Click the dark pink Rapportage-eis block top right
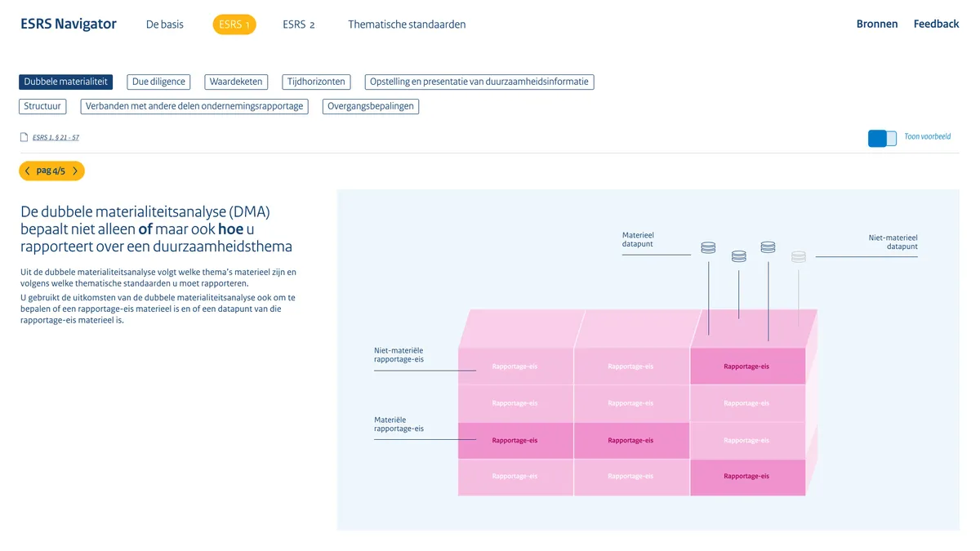 click(x=746, y=367)
